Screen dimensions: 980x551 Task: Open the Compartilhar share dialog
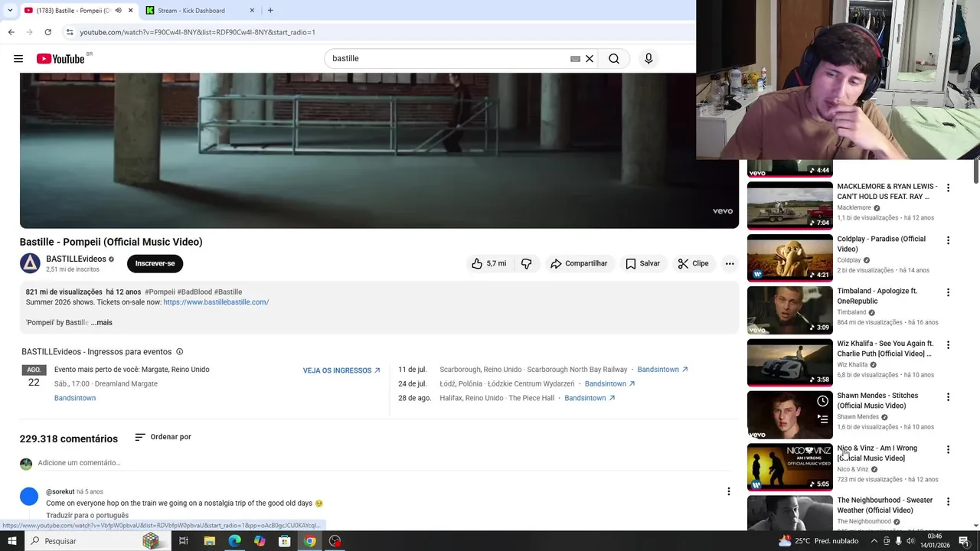(x=579, y=263)
